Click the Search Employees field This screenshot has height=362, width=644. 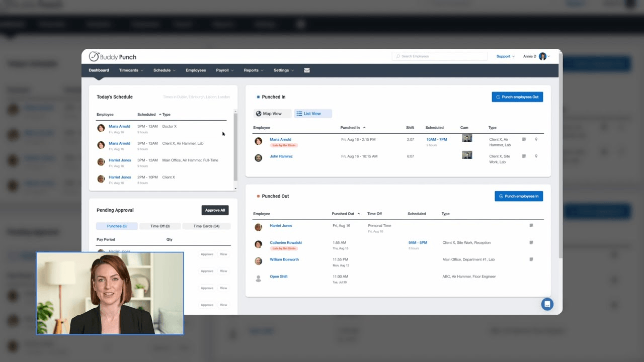440,56
